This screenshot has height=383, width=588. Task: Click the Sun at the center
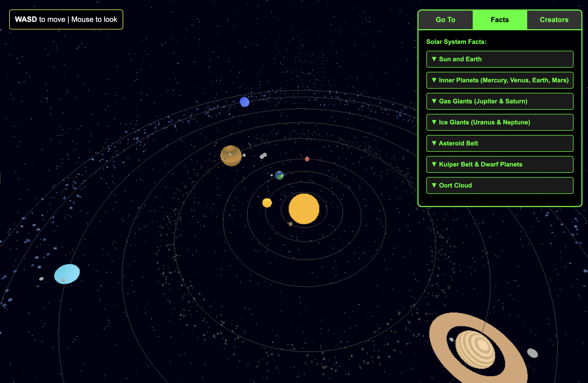click(304, 209)
